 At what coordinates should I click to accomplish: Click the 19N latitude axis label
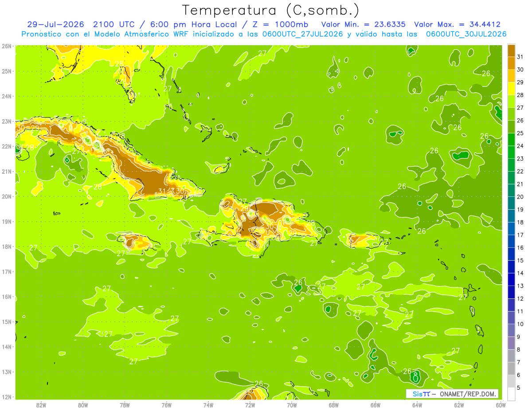[6, 222]
